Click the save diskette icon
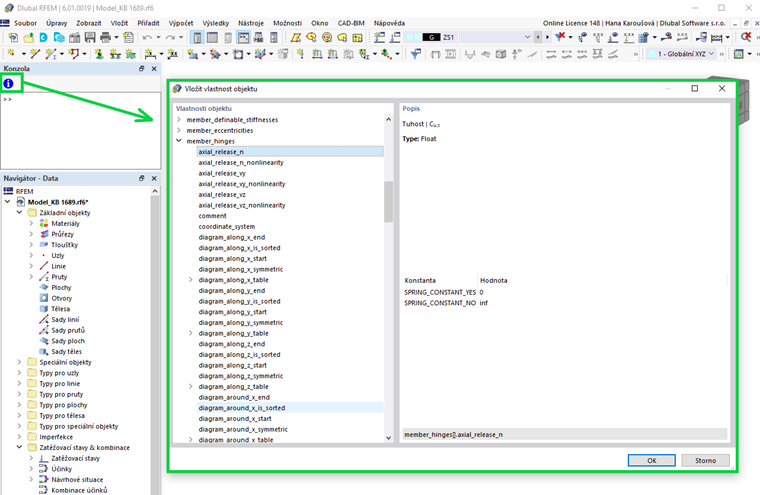The height and width of the screenshot is (495, 760). 90,37
